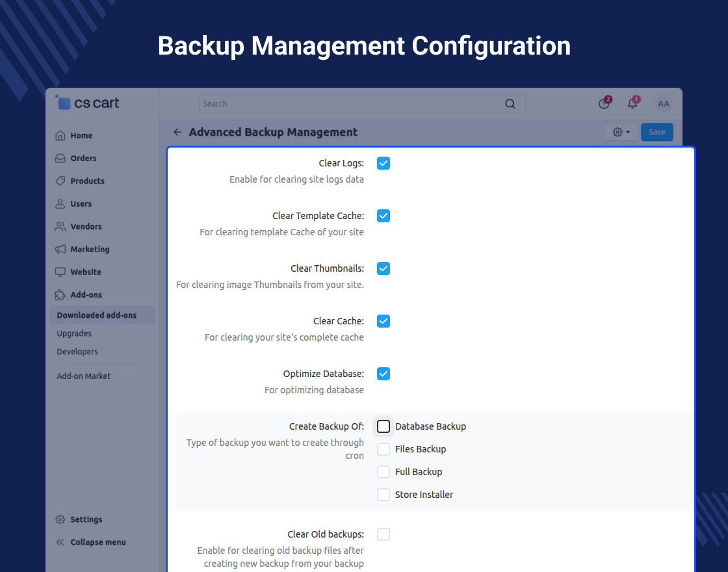Viewport: 728px width, 572px height.
Task: Click the Database Backup label
Action: (x=430, y=426)
